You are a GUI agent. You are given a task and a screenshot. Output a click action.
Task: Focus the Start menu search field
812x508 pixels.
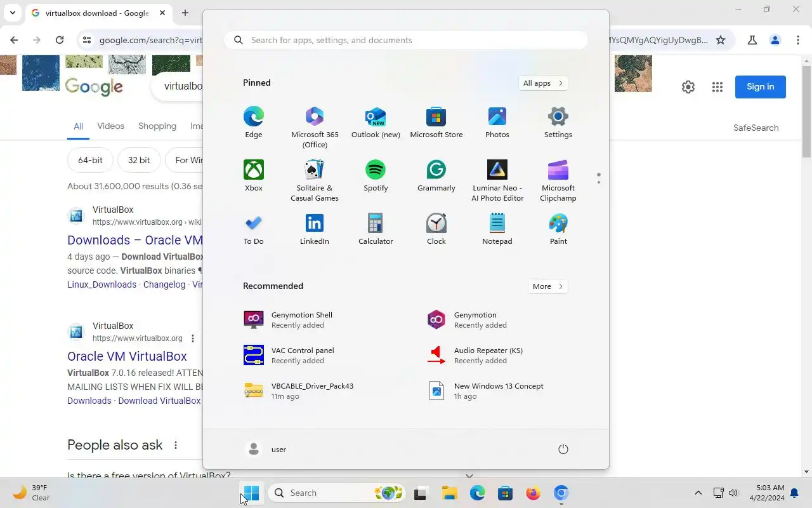click(x=406, y=40)
